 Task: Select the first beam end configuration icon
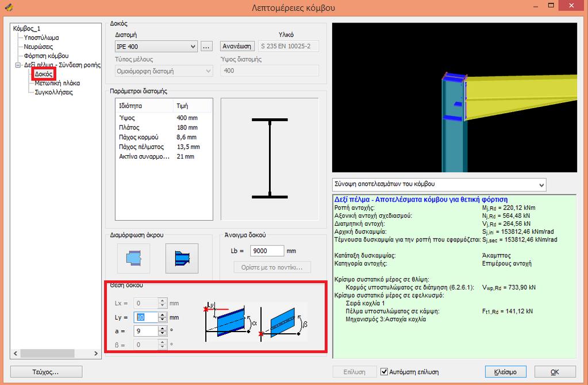pos(133,258)
